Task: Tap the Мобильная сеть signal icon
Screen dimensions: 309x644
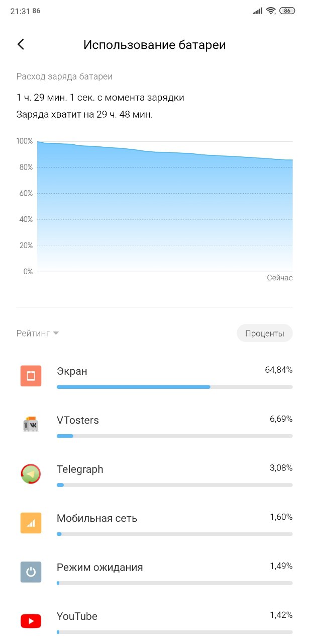Action: pos(31,523)
